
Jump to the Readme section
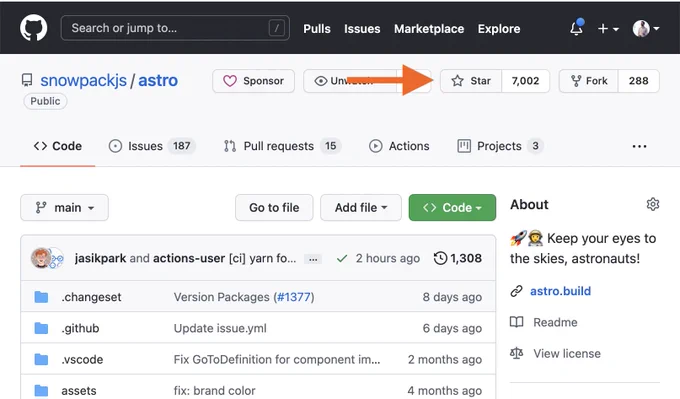[x=555, y=322]
